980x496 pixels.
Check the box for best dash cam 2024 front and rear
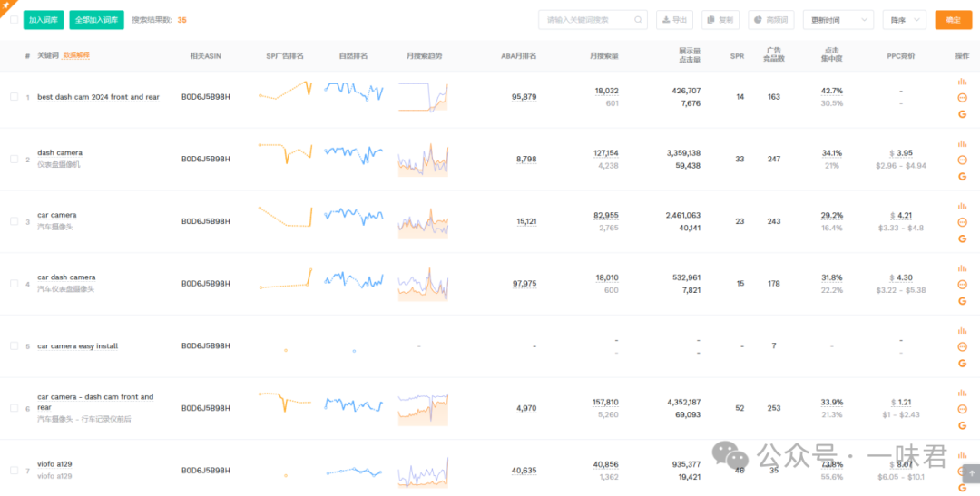pos(14,97)
